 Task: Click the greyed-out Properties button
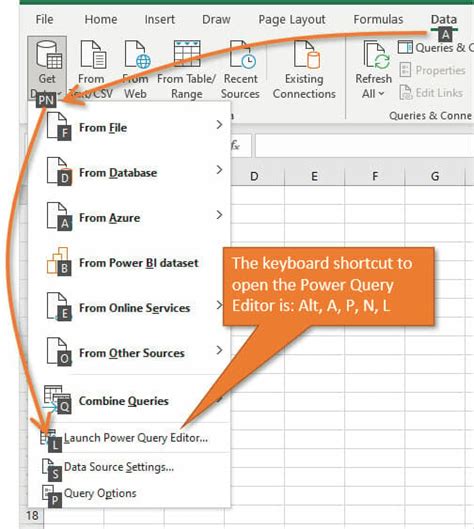(x=433, y=70)
